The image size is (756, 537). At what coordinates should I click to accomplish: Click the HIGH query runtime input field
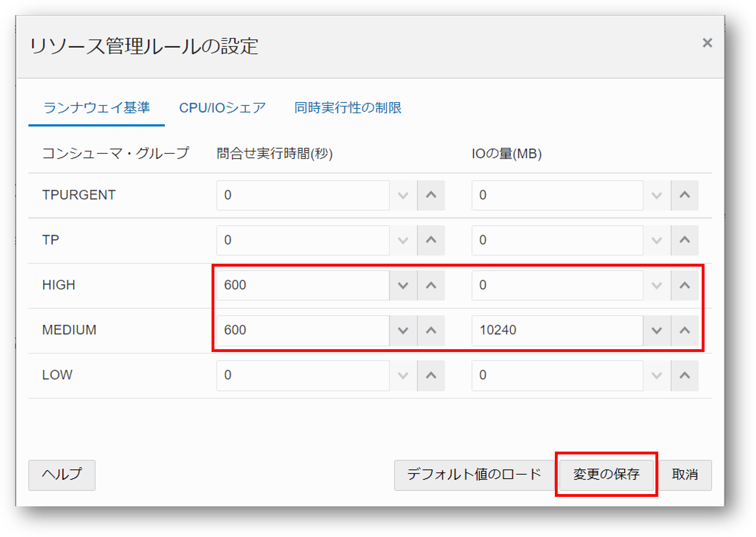tap(302, 285)
